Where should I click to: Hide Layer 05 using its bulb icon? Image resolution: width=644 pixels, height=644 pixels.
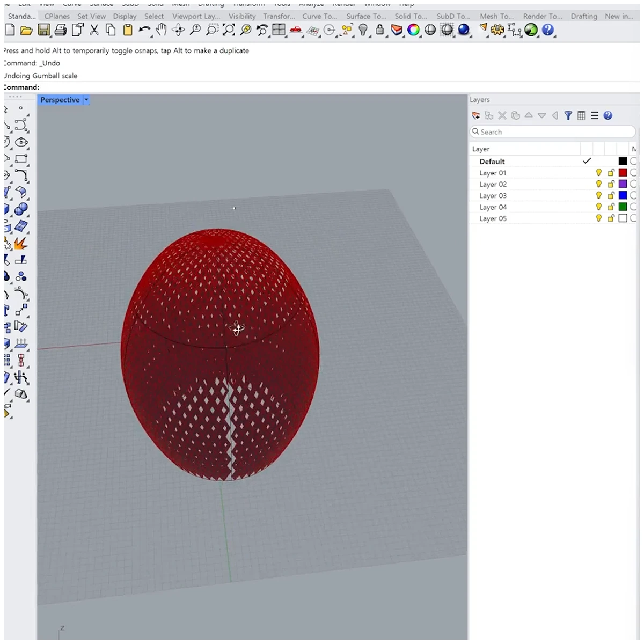point(599,218)
